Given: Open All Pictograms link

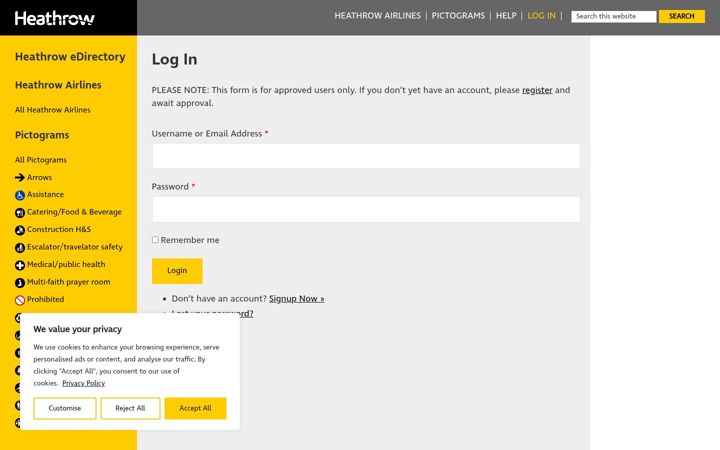Looking at the screenshot, I should coord(41,160).
